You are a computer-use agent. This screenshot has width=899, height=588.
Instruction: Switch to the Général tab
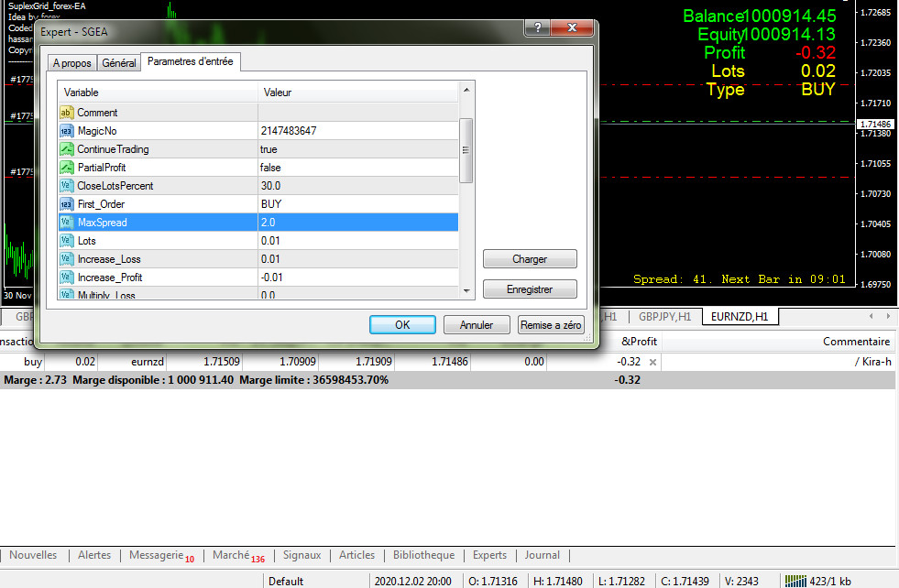(x=119, y=63)
